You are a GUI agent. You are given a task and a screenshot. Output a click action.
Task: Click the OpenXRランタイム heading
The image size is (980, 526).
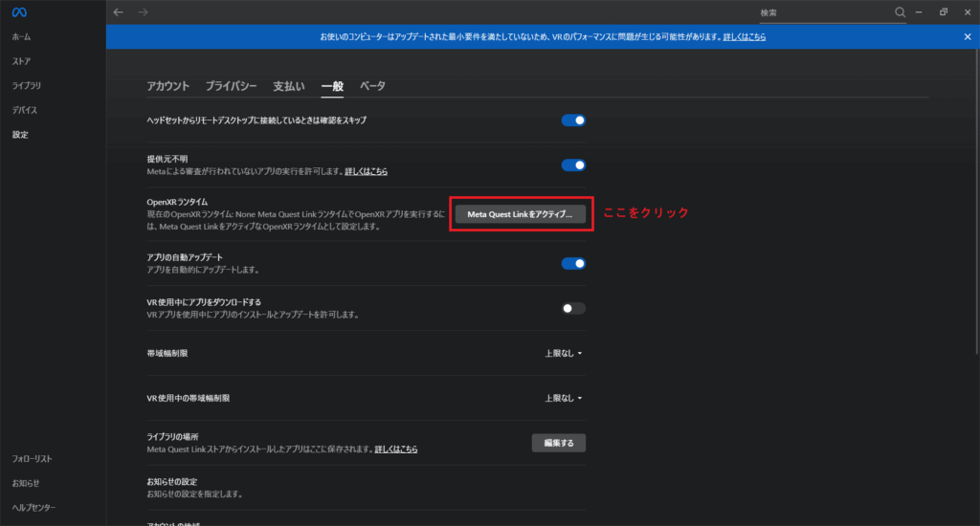point(177,202)
